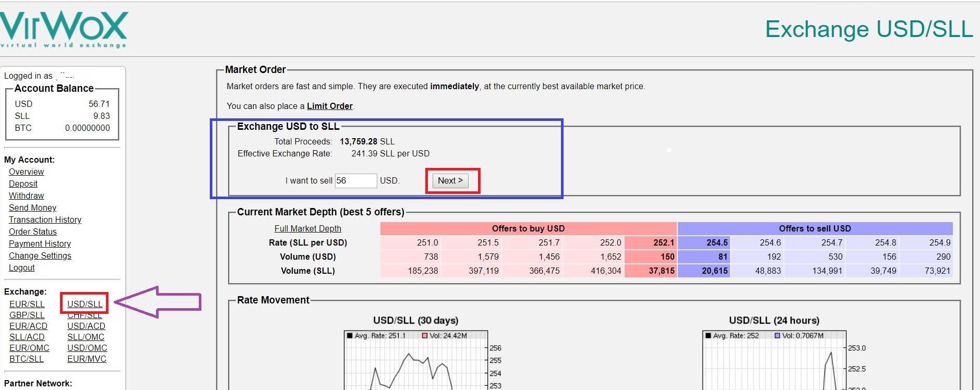The image size is (980, 390).
Task: Choose the EUR/ACD exchange
Action: click(x=28, y=326)
